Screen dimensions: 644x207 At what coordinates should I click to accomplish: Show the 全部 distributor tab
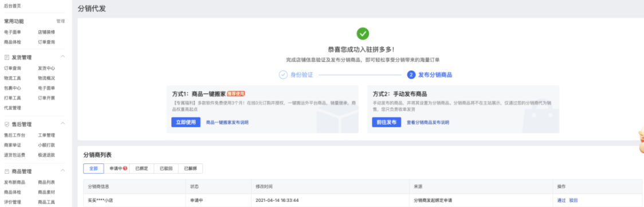pyautogui.click(x=93, y=169)
